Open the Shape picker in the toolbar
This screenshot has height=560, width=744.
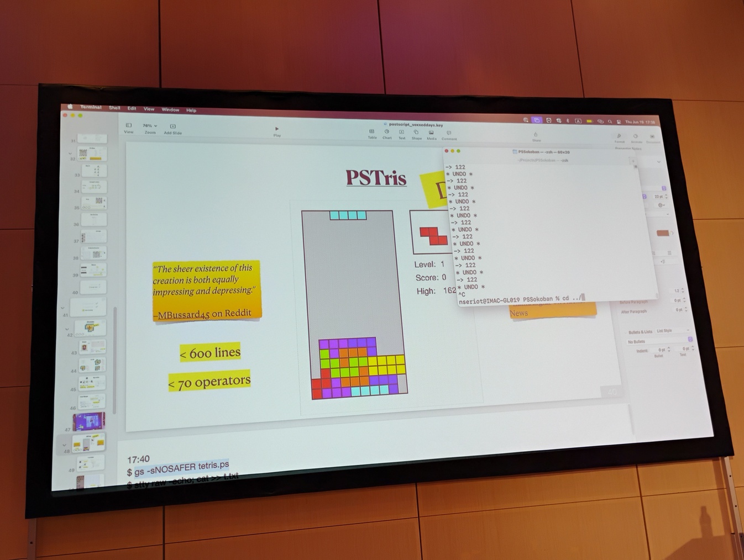(416, 135)
